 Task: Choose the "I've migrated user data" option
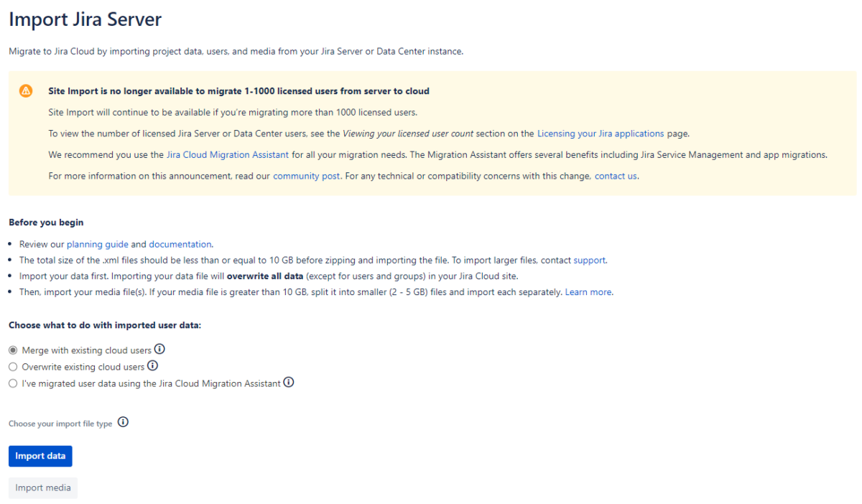[x=12, y=383]
